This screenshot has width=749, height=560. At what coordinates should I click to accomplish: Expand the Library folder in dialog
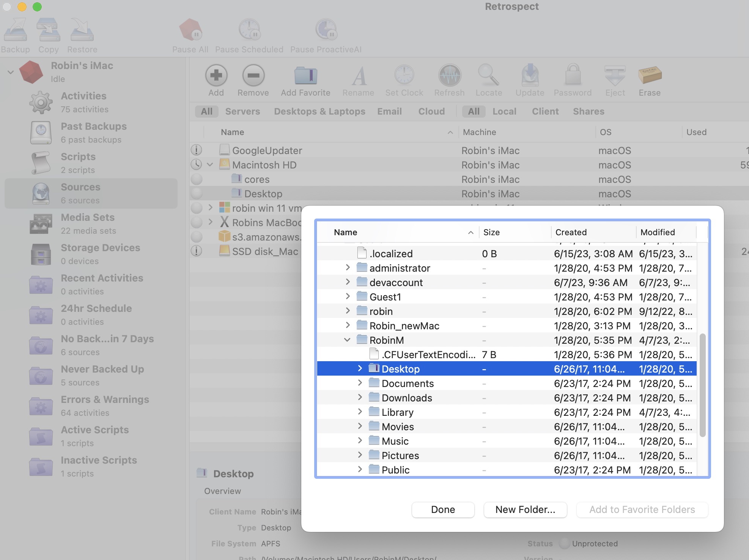[360, 412]
